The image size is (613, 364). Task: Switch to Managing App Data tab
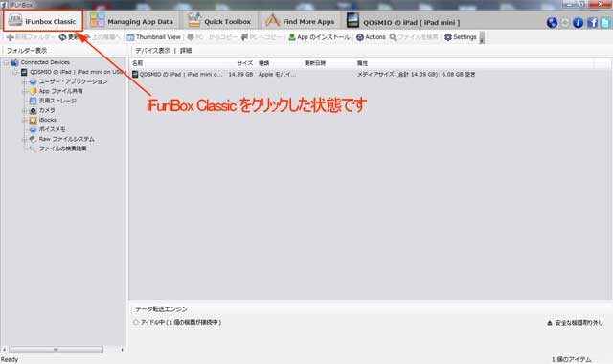pos(131,21)
